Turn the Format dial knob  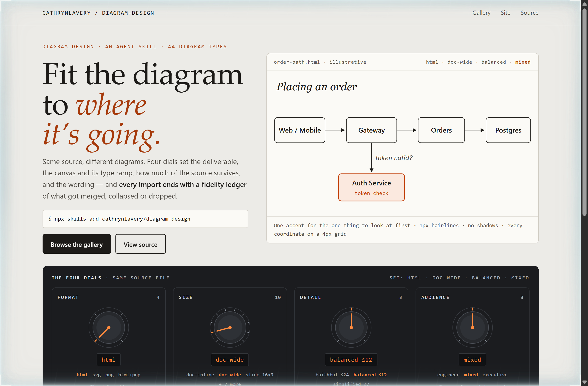[109, 327]
